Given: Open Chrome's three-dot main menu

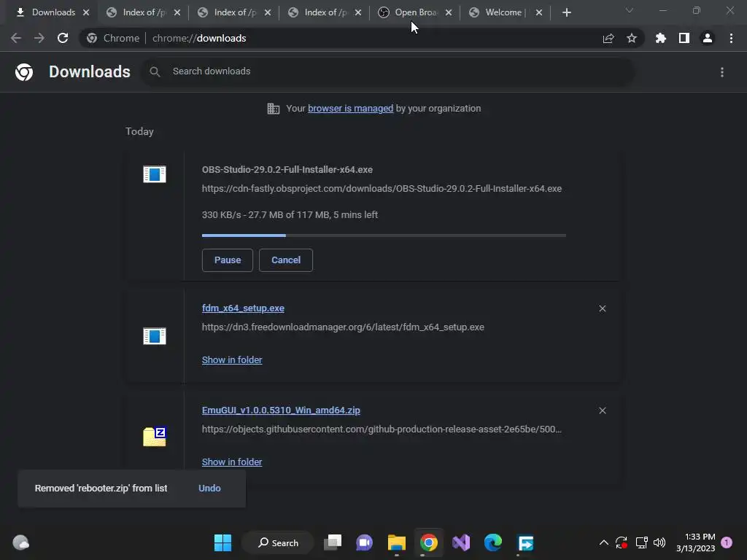Looking at the screenshot, I should [x=731, y=38].
